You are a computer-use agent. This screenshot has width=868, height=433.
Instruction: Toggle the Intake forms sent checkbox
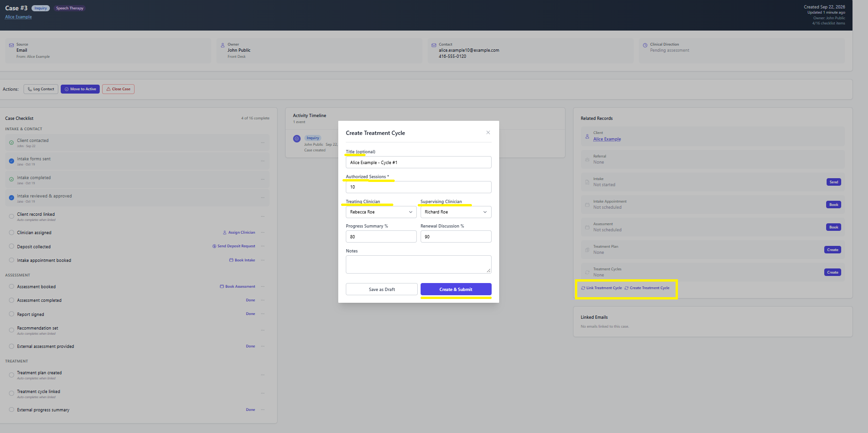click(11, 161)
